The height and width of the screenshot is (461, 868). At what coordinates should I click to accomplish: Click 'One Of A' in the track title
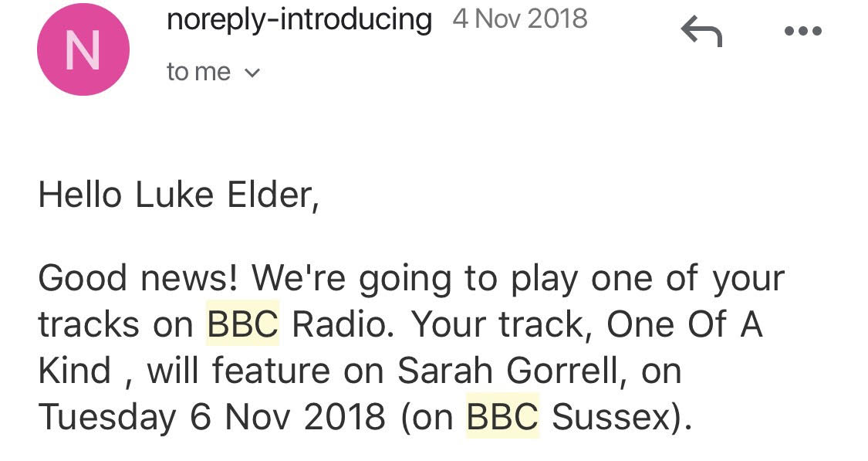[x=684, y=325]
